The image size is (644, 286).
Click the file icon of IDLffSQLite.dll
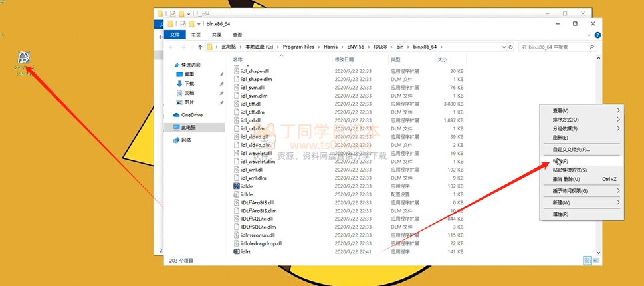click(236, 219)
